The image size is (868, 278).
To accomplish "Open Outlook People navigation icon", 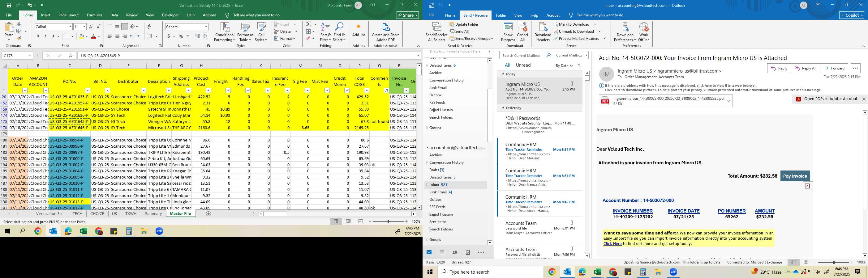I will click(x=455, y=252).
